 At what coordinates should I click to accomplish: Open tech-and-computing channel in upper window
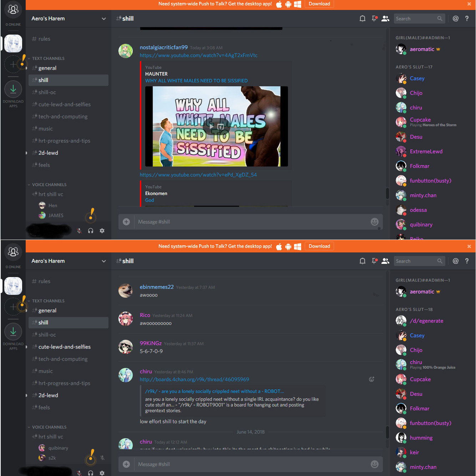point(69,117)
